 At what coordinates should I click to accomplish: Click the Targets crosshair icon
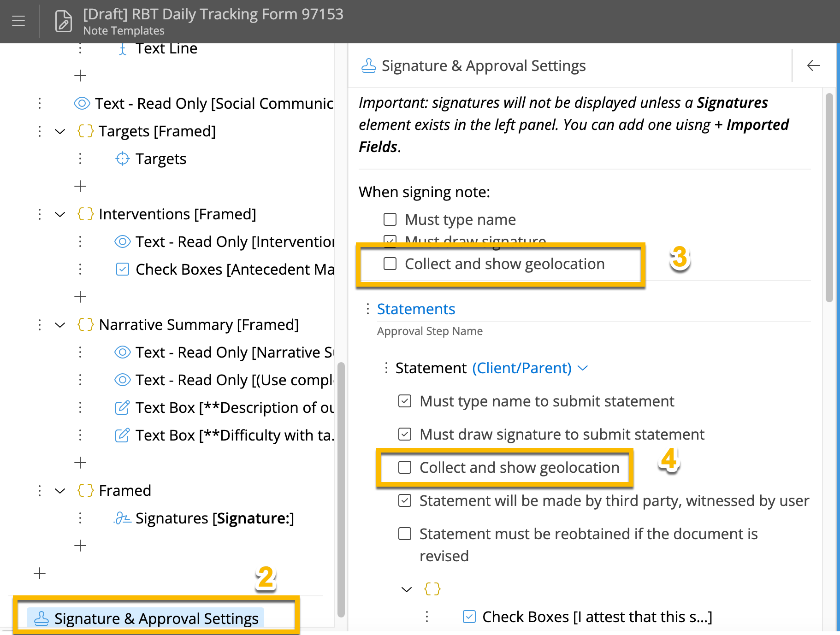point(122,159)
